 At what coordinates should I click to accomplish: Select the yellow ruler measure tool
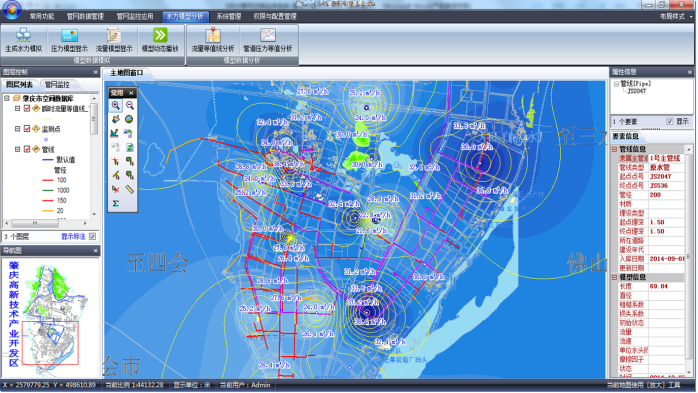[130, 189]
